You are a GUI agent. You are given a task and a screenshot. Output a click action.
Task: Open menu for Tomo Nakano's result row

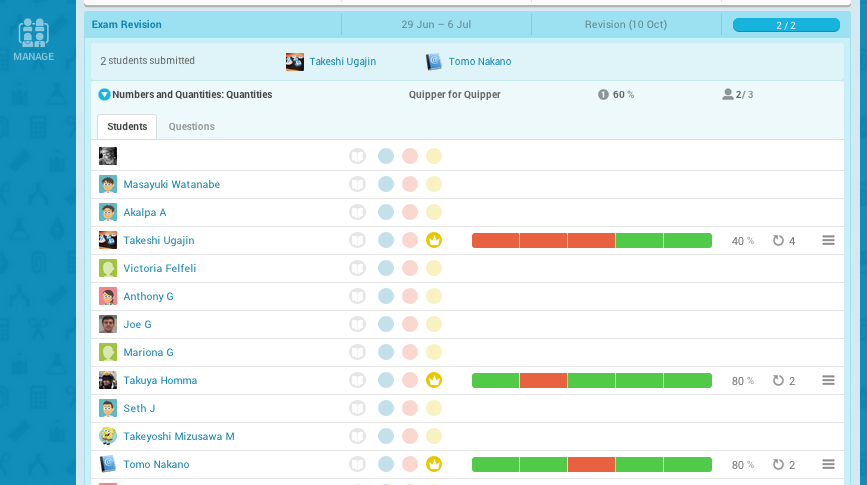coord(828,464)
